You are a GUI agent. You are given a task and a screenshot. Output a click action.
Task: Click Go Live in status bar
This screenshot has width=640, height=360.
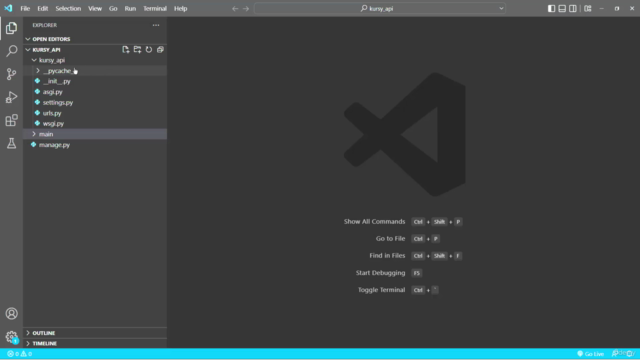point(591,354)
